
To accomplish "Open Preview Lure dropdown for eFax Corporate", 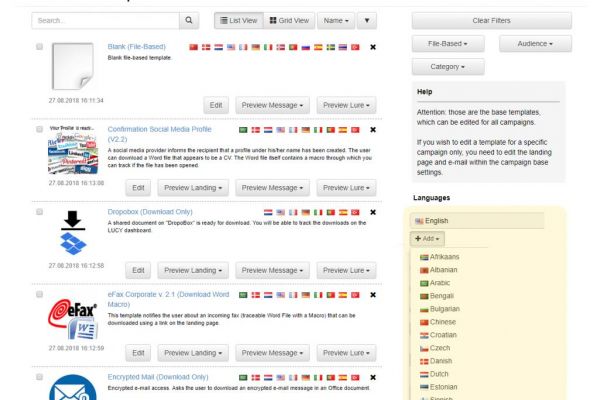I will [346, 353].
